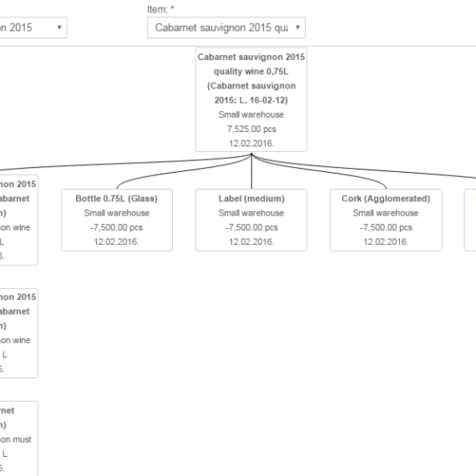Select the Cabarnet sauvignon 2015 Item combo box
The width and height of the screenshot is (476, 476).
pyautogui.click(x=226, y=28)
